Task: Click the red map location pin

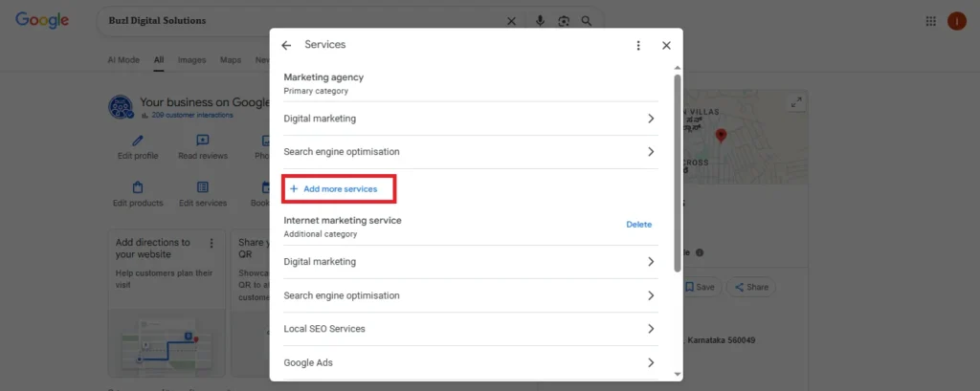Action: (x=721, y=136)
